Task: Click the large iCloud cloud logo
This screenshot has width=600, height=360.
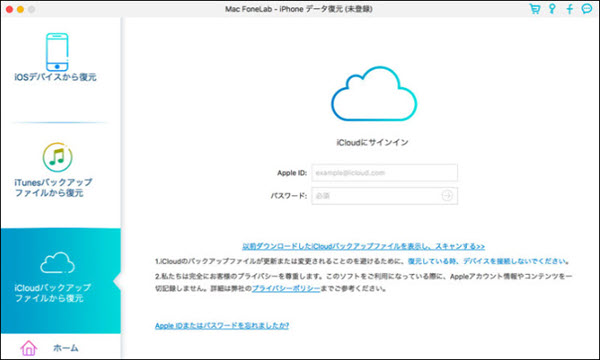Action: click(374, 94)
